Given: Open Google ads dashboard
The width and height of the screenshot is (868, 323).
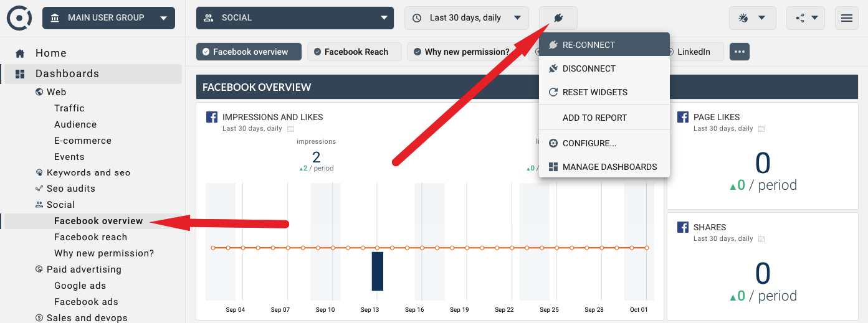Looking at the screenshot, I should (80, 286).
